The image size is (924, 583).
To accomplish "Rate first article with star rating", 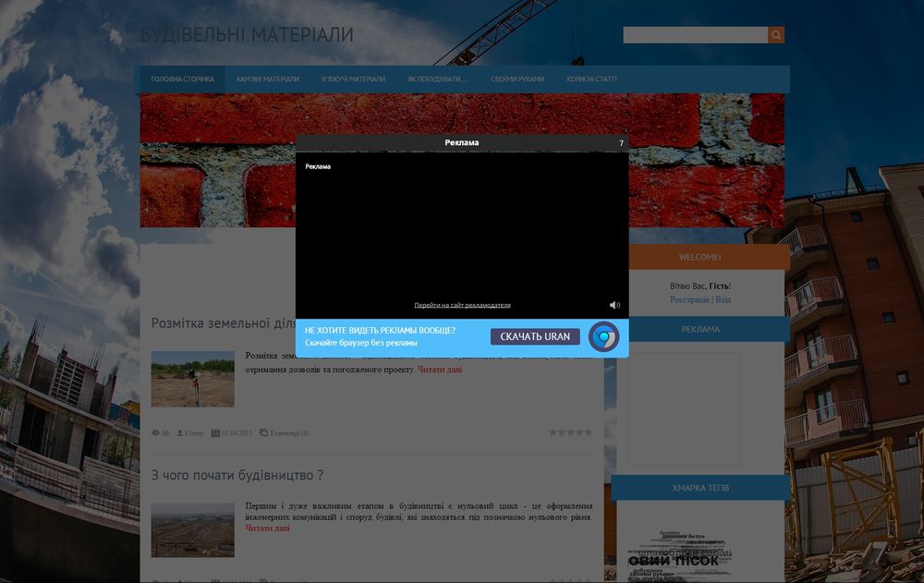I will (570, 432).
